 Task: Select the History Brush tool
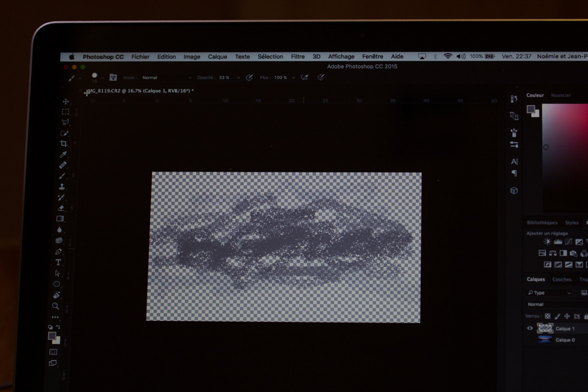pyautogui.click(x=61, y=197)
